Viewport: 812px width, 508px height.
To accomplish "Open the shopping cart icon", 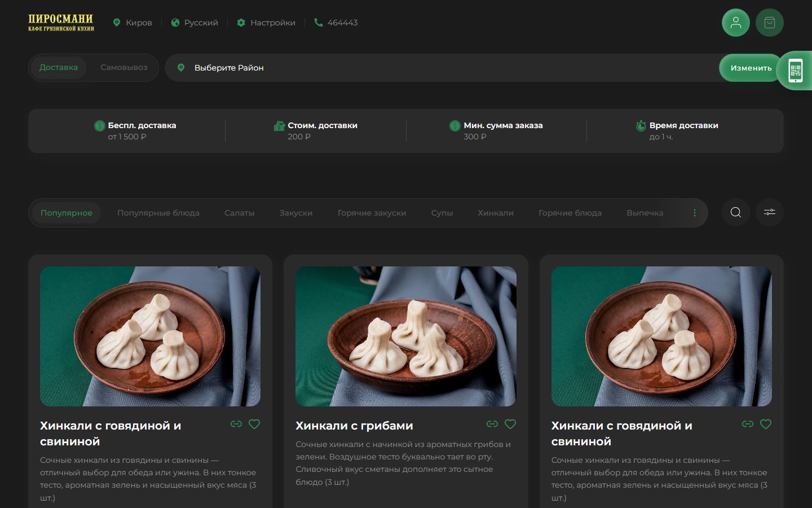I will 770,23.
